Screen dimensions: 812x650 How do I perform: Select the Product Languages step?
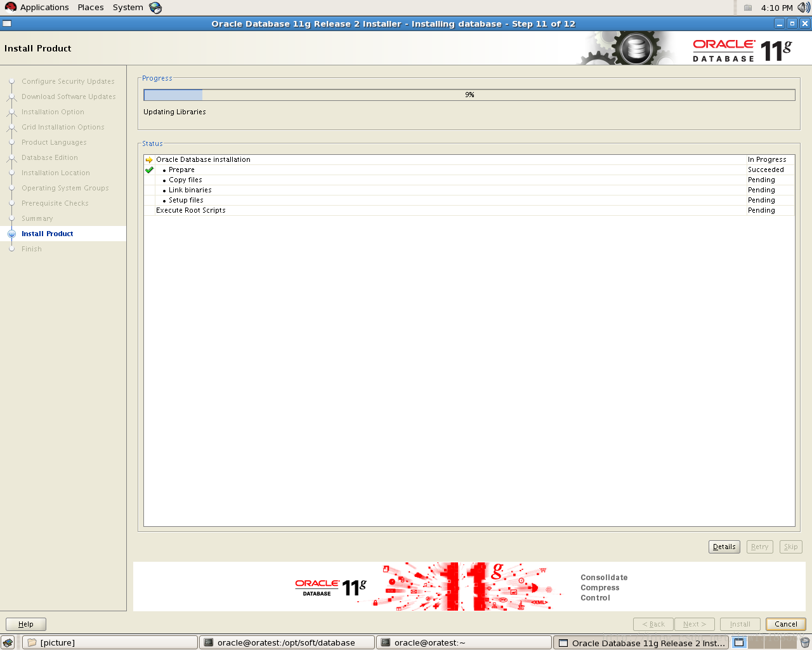(x=54, y=142)
